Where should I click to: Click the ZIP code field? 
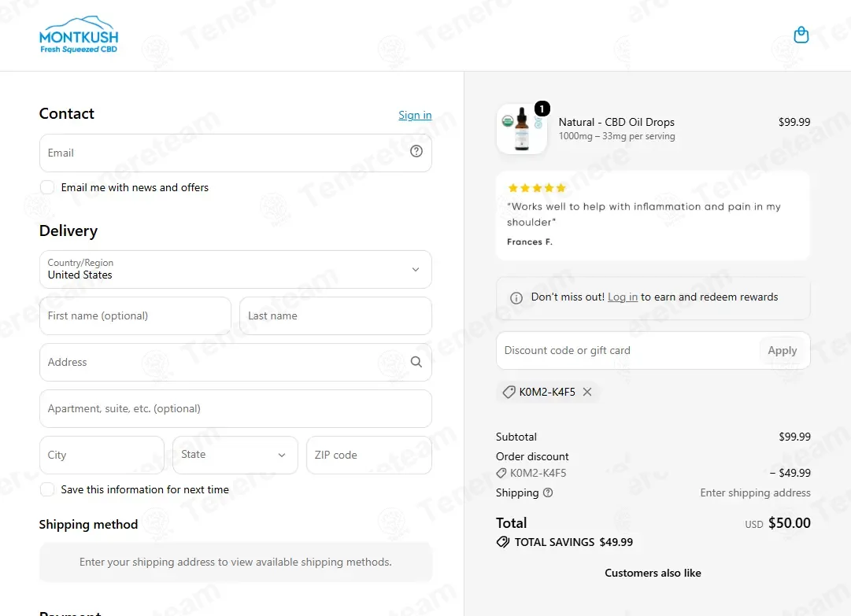coord(369,455)
